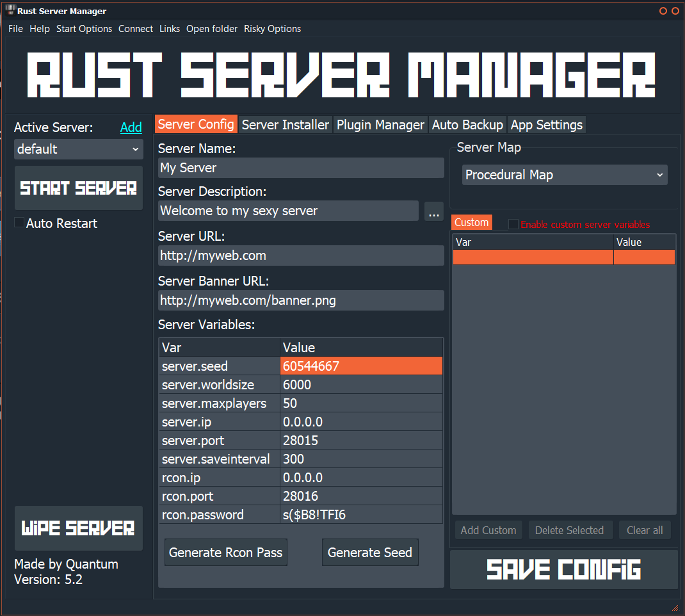
Task: Expand the Active Server dropdown
Action: pos(79,149)
